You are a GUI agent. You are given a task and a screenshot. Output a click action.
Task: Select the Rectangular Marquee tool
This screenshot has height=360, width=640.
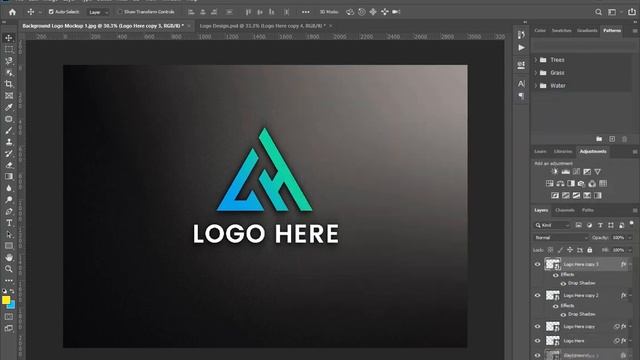(9, 49)
